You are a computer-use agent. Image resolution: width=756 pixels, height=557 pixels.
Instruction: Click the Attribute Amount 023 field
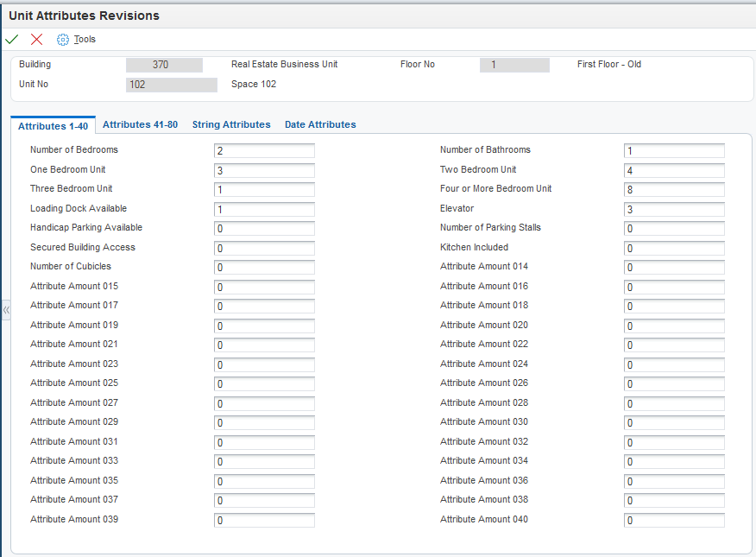pos(264,365)
